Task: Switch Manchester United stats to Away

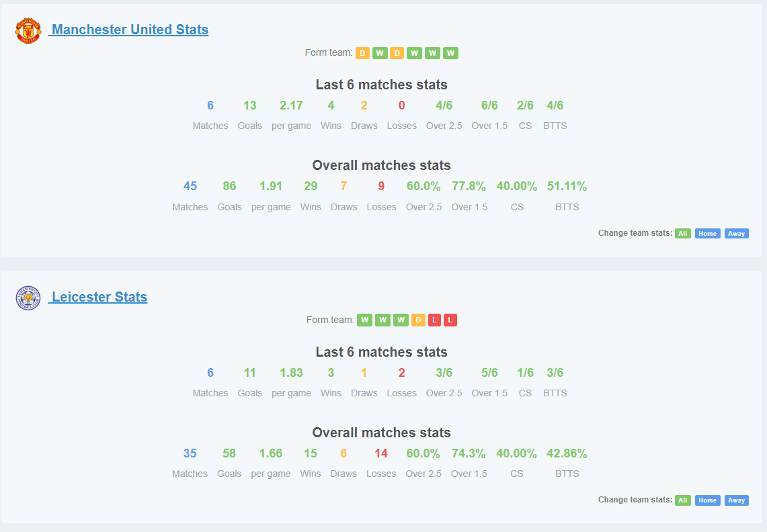Action: tap(736, 234)
